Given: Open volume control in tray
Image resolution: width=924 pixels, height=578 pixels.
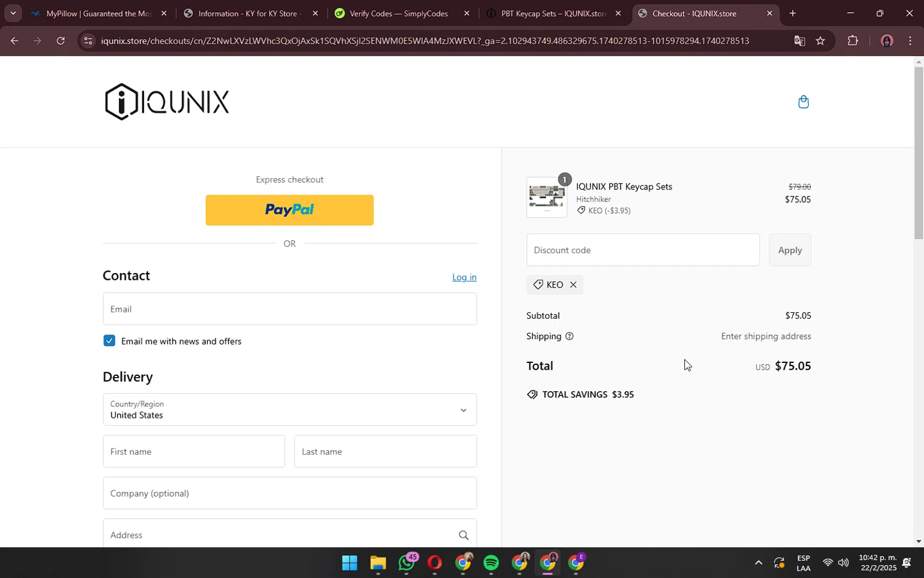Looking at the screenshot, I should pos(843,563).
